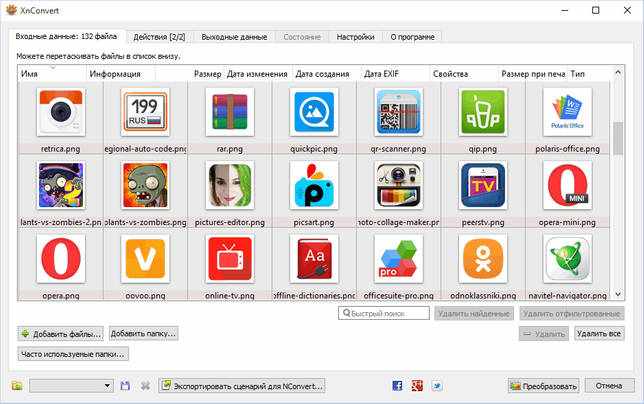Image resolution: width=644 pixels, height=404 pixels.
Task: Click the rar.png archive icon
Action: [x=230, y=112]
